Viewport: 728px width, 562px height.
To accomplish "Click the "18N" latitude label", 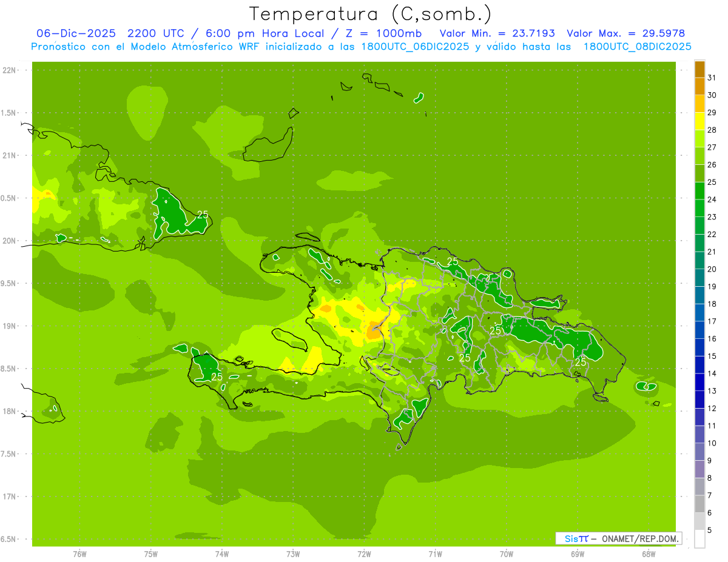I will click(x=10, y=411).
